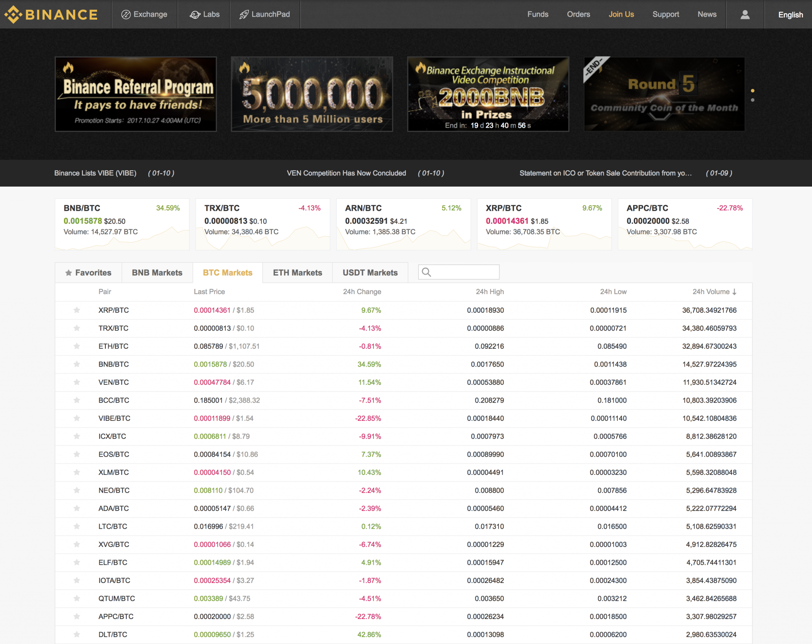Favorite the VEN/BTC pair star
The image size is (812, 644).
point(77,382)
